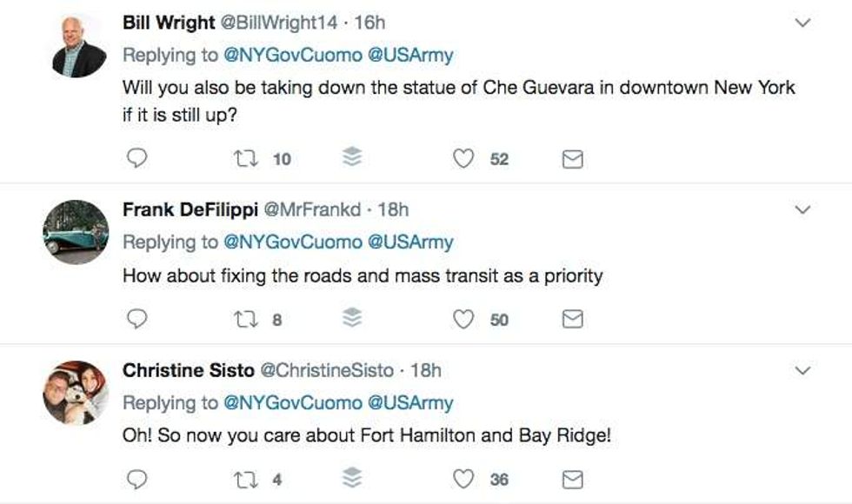Open more options for Christine Sisto's tweet

click(803, 371)
